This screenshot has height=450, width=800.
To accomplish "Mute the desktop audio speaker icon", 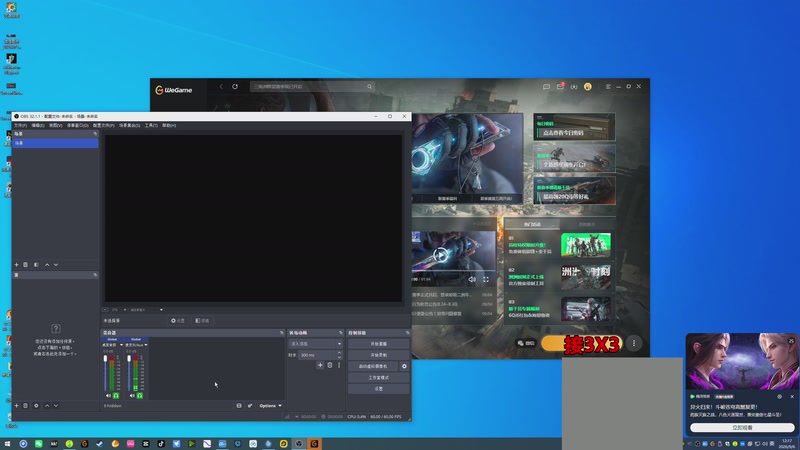I will [x=108, y=395].
